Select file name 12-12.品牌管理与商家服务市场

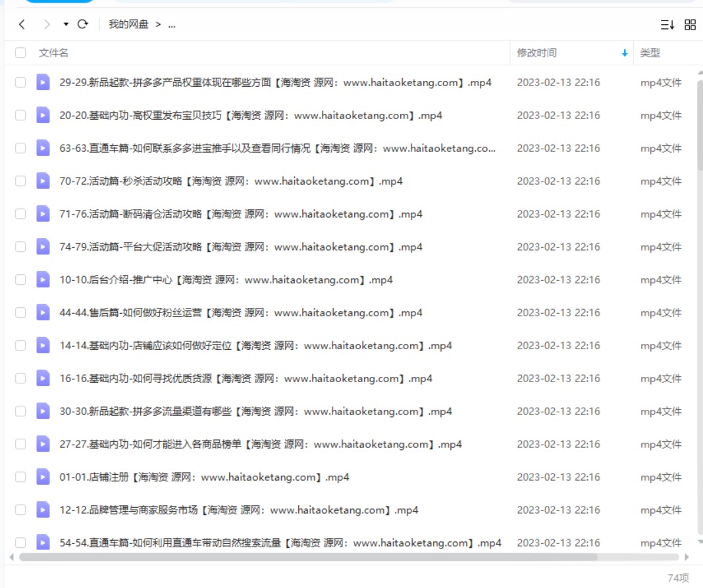tap(238, 510)
